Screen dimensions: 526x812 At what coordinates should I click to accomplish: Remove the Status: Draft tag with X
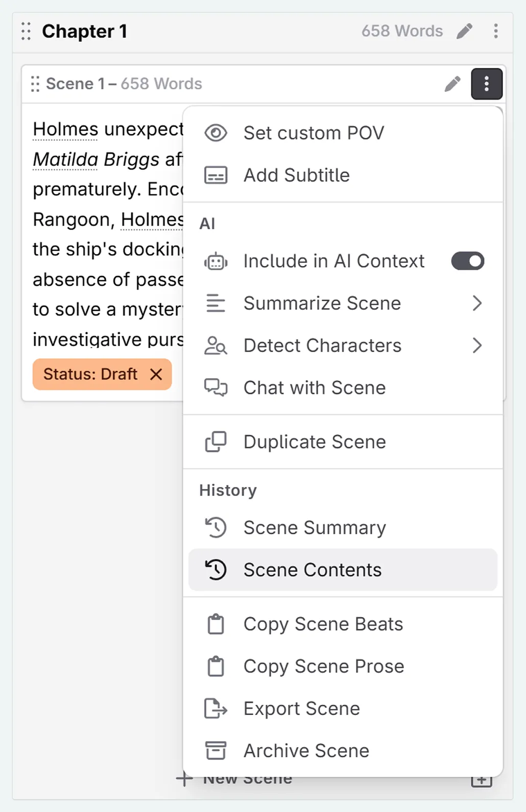click(156, 374)
